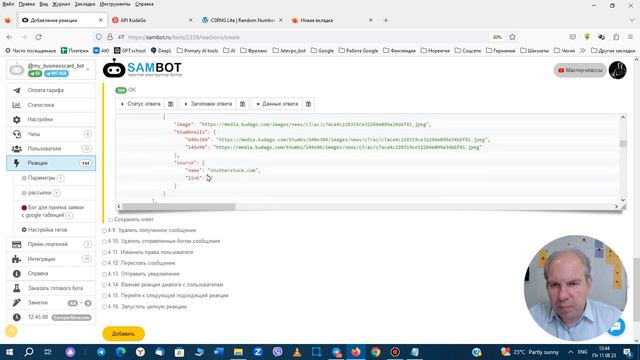Screen dimensions: 640x360
Task: Open the Другие закладки folder
Action: 613,51
